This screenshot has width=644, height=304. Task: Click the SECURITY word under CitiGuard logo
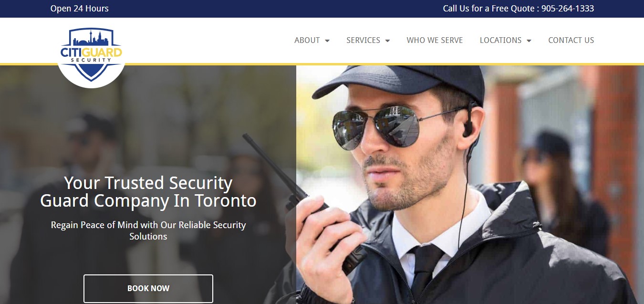point(91,60)
